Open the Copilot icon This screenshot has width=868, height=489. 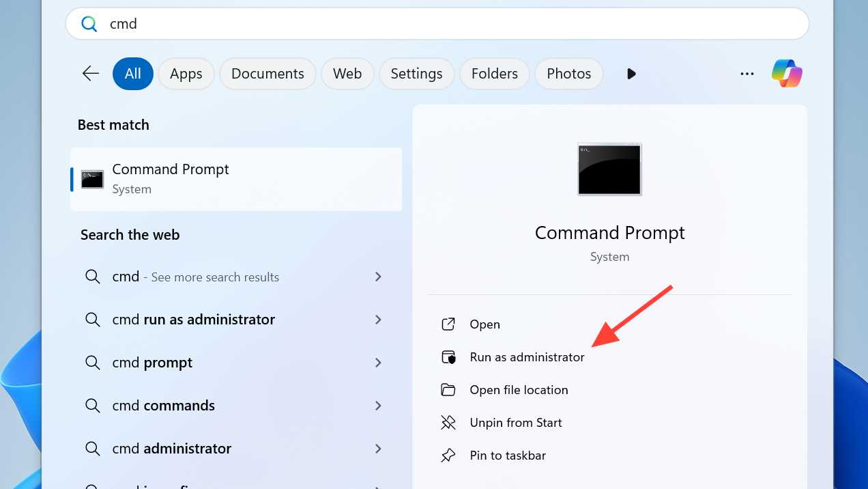pyautogui.click(x=787, y=73)
